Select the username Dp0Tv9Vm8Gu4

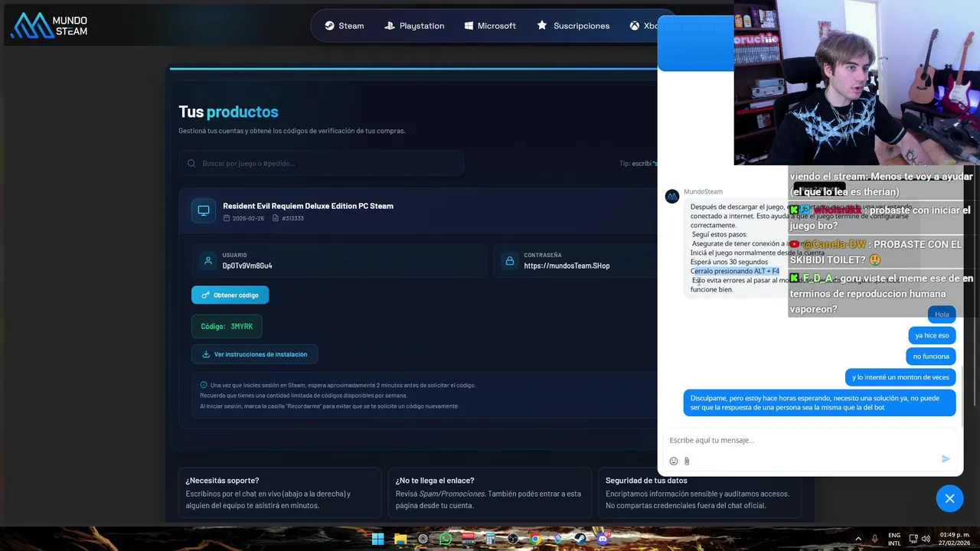(x=247, y=266)
